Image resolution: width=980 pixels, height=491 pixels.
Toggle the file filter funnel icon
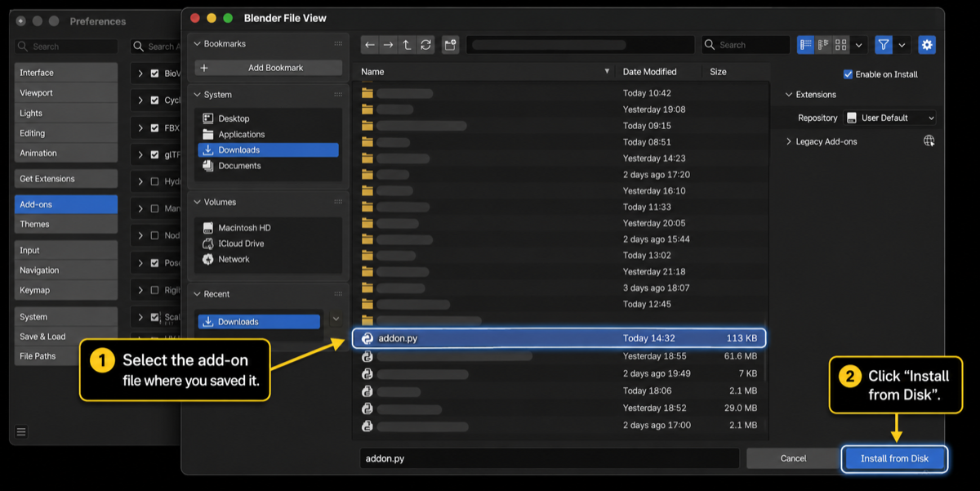pos(883,45)
